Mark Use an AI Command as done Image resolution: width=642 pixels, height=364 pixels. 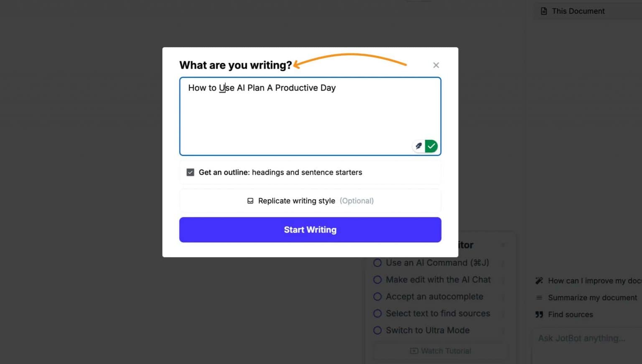(377, 263)
